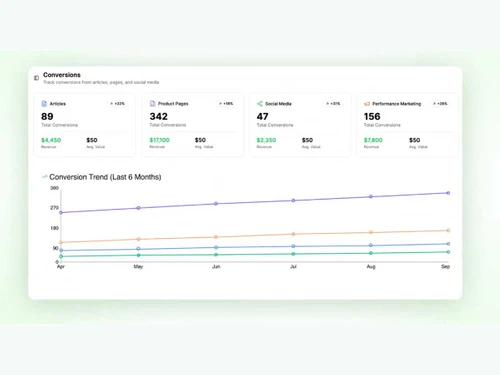
Task: Select the purple line's June data point
Action: 216,204
